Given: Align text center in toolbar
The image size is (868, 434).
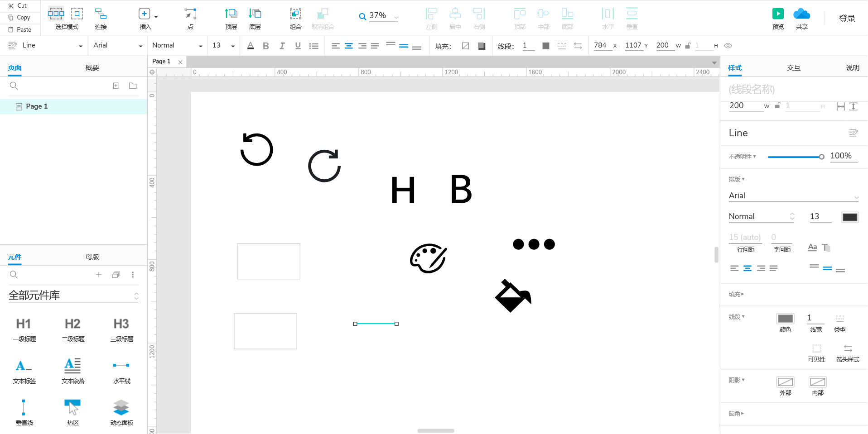Looking at the screenshot, I should pyautogui.click(x=349, y=46).
